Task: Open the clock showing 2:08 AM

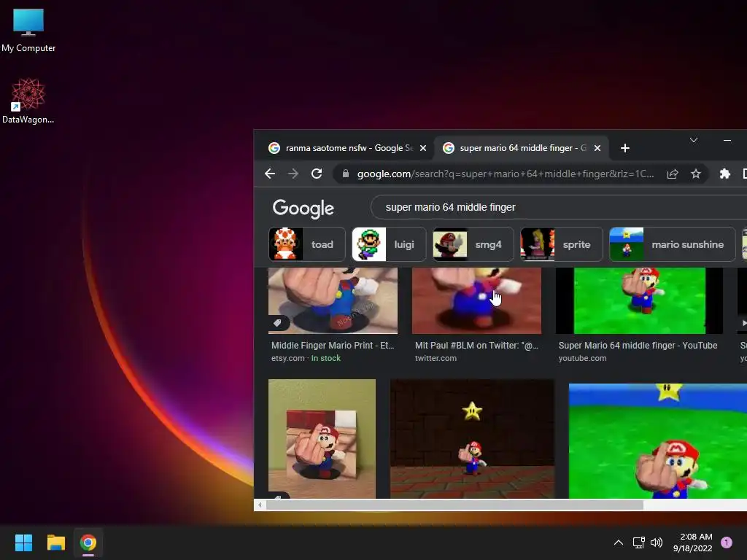Action: (693, 542)
